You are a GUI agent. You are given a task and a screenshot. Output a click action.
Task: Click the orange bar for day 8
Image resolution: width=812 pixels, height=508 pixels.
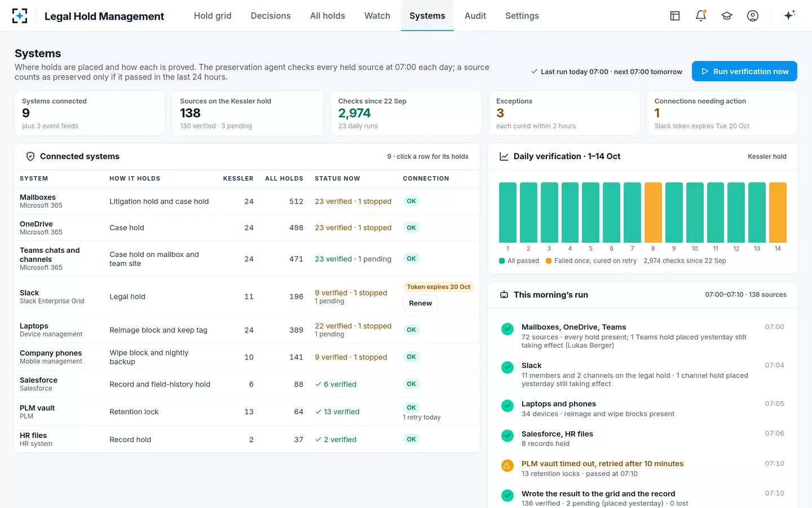pyautogui.click(x=653, y=212)
